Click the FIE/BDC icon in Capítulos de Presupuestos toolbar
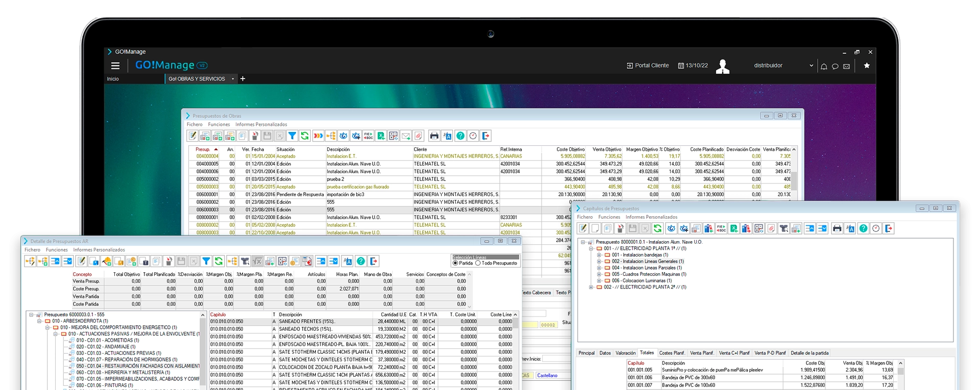980x390 pixels. [721, 228]
